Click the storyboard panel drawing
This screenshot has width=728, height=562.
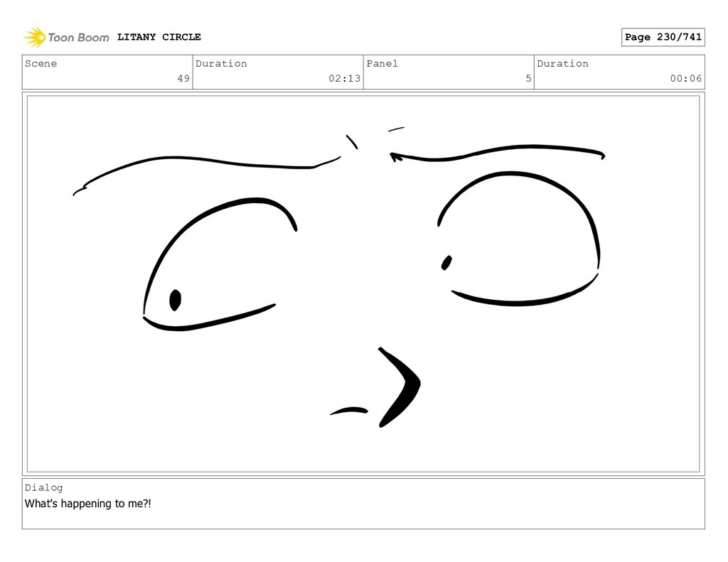363,284
